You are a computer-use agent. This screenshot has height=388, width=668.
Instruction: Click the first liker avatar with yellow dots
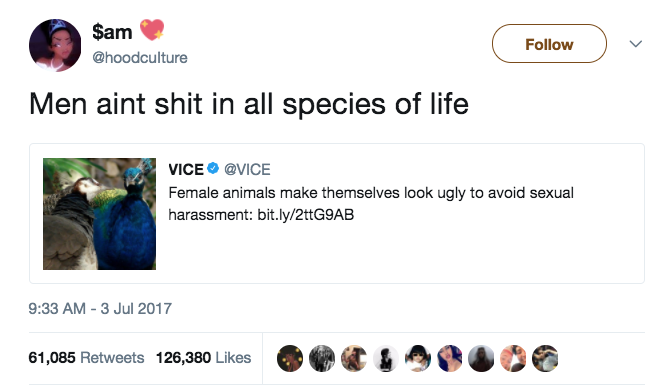pyautogui.click(x=290, y=358)
